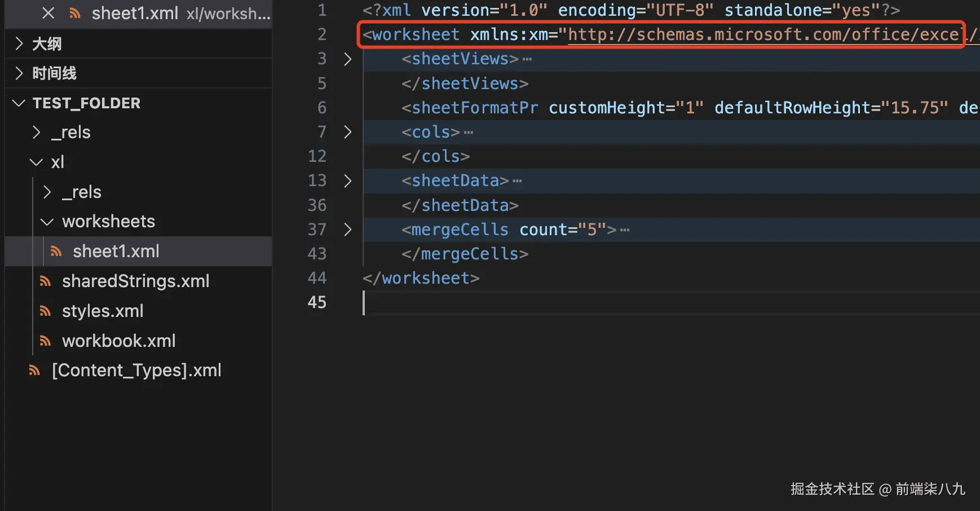Collapse the worksheets folder
980x511 pixels.
click(x=47, y=222)
